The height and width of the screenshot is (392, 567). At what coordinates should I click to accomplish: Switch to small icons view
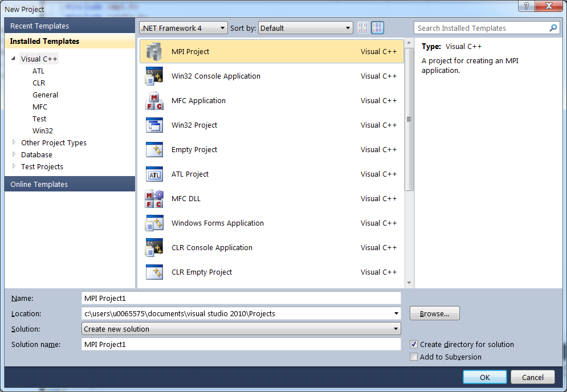point(363,28)
